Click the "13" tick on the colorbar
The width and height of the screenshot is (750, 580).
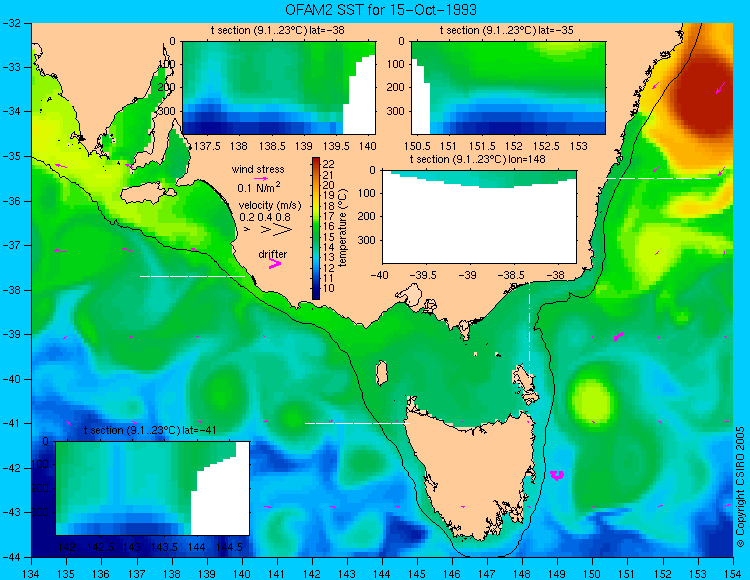point(329,257)
